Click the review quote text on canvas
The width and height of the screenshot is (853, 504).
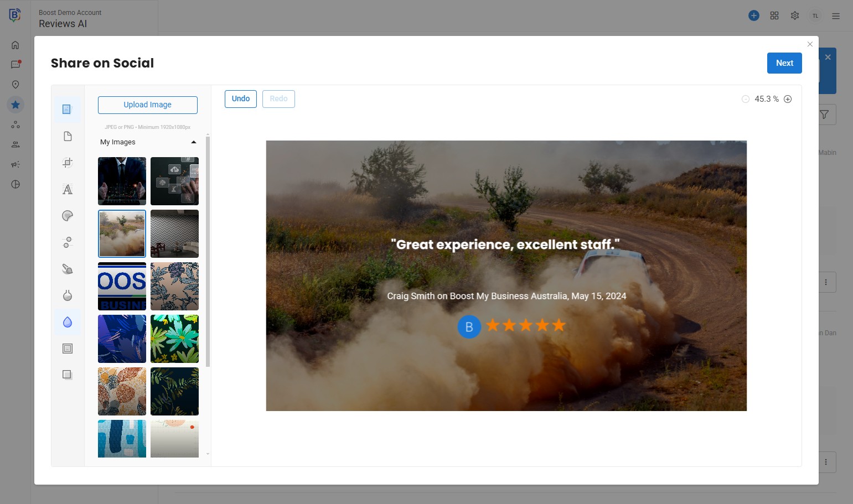[505, 245]
